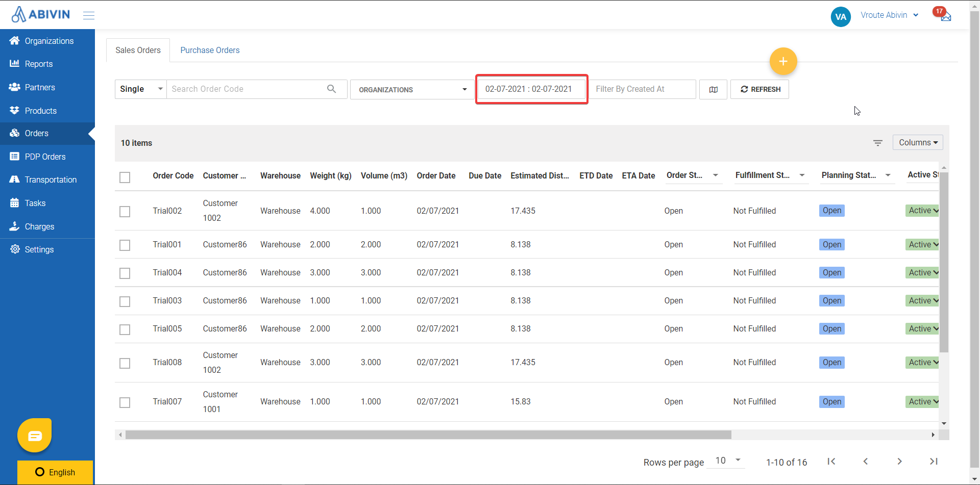
Task: Click the Orders cubes icon
Action: [x=14, y=133]
